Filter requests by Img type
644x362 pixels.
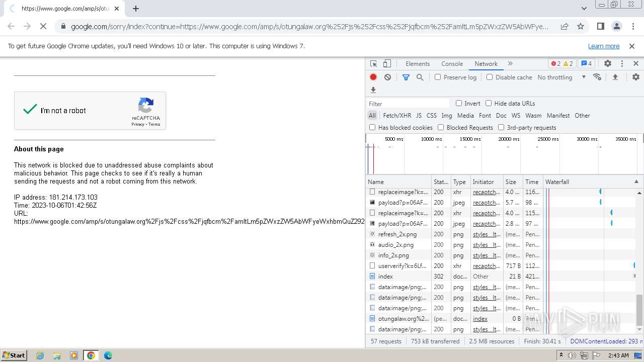447,115
